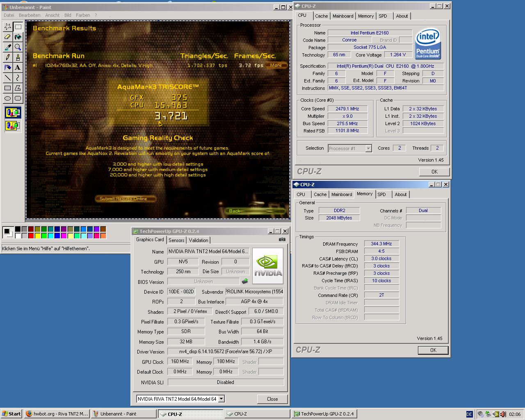Click the More button beside 3.72 fps

(x=276, y=65)
